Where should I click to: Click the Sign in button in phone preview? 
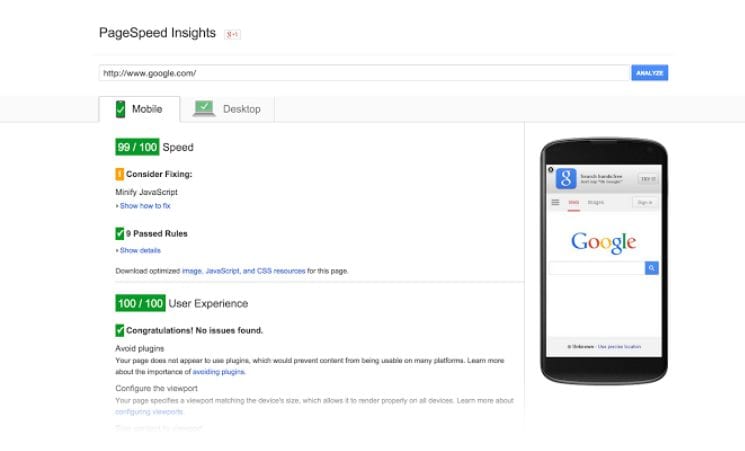click(645, 202)
